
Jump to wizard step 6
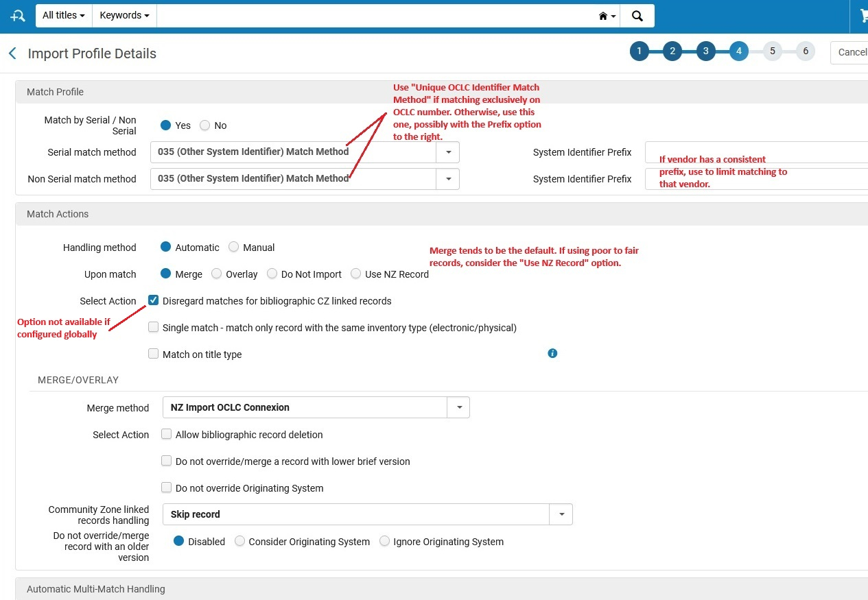(806, 51)
